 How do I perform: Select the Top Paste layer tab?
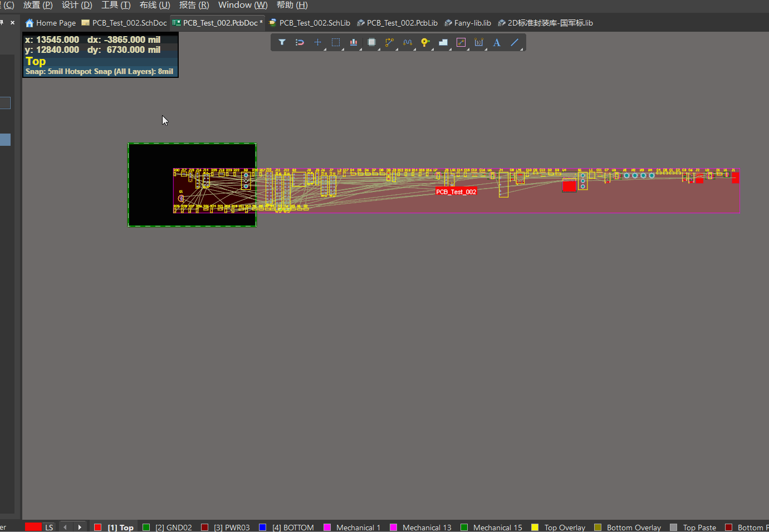(693, 527)
